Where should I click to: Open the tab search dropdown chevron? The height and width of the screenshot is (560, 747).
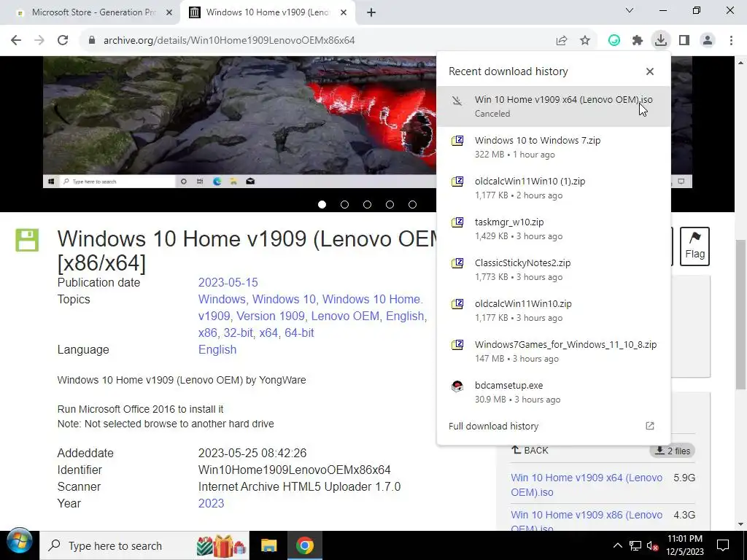[x=630, y=10]
